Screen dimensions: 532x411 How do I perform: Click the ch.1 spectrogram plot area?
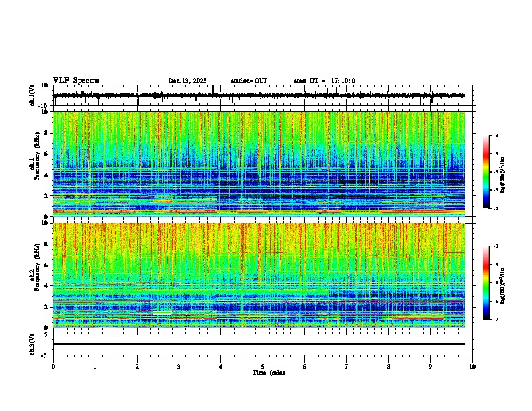(x=259, y=164)
